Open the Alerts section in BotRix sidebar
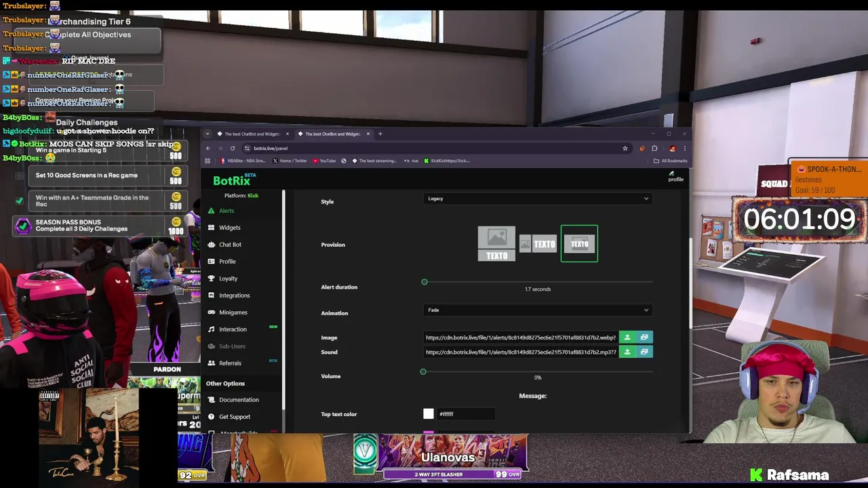The width and height of the screenshot is (868, 488). point(226,211)
